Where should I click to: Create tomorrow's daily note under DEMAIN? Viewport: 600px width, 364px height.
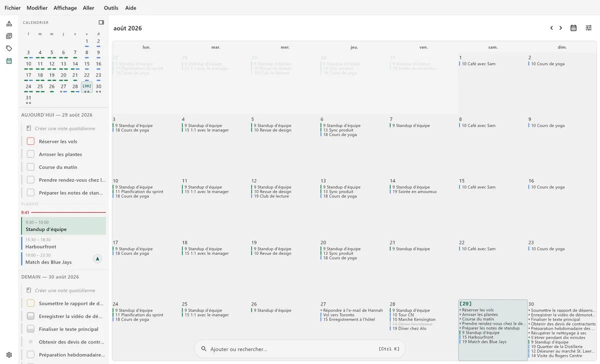64,290
